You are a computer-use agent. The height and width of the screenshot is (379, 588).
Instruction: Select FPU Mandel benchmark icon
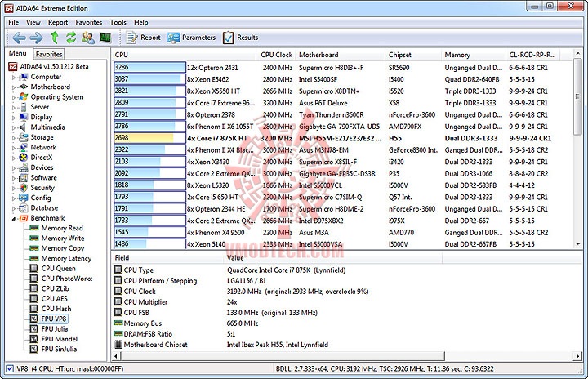coord(34,339)
